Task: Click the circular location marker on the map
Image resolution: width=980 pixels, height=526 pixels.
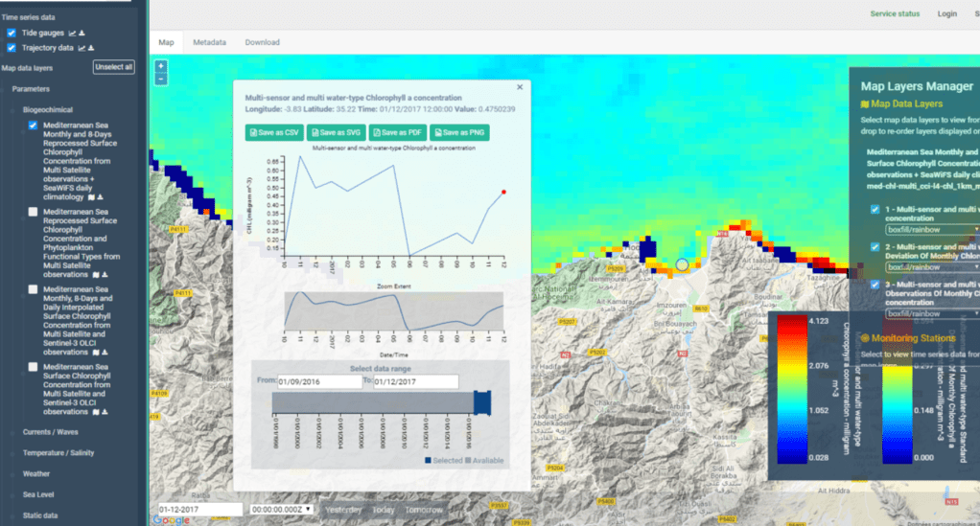Action: 683,264
